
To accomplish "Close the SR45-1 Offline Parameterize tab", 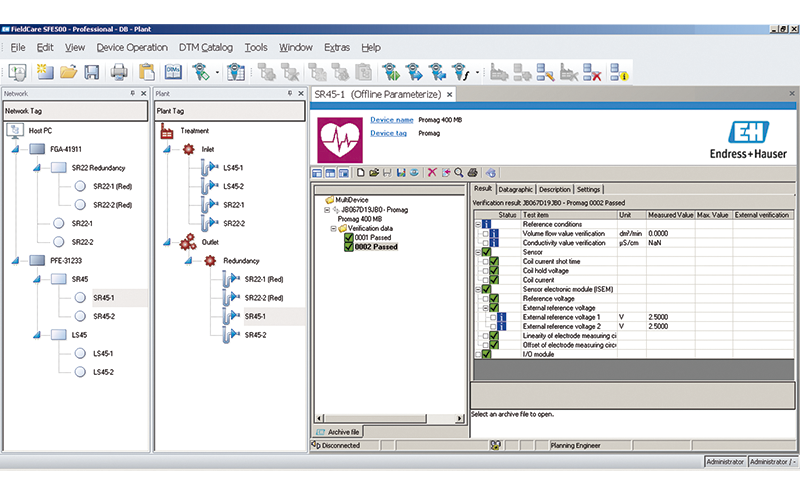I will (x=449, y=94).
